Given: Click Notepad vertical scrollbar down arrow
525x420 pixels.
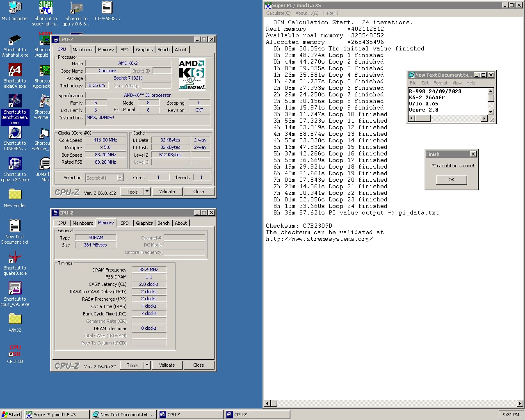Looking at the screenshot, I should (x=491, y=112).
